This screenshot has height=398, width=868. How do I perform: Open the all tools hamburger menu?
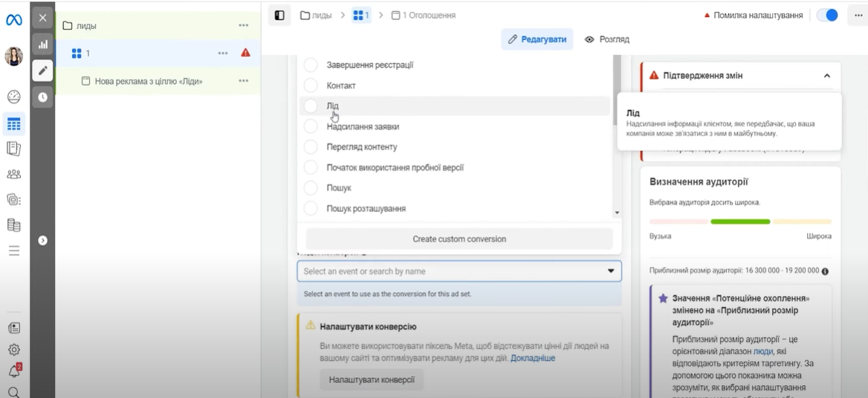[x=14, y=251]
